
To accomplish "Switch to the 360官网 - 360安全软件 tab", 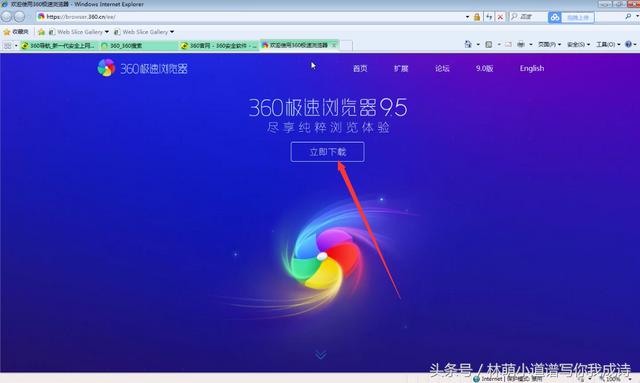I will coord(219,46).
